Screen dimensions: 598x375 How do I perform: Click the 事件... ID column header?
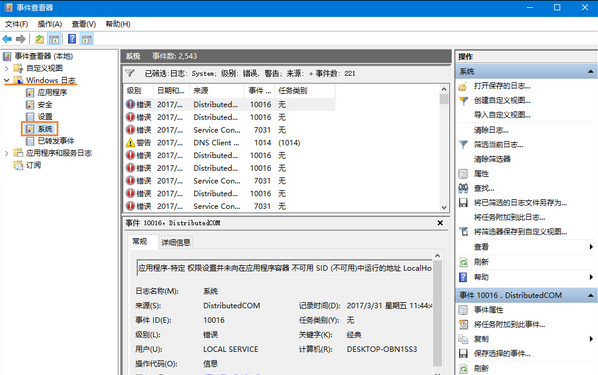click(x=260, y=90)
